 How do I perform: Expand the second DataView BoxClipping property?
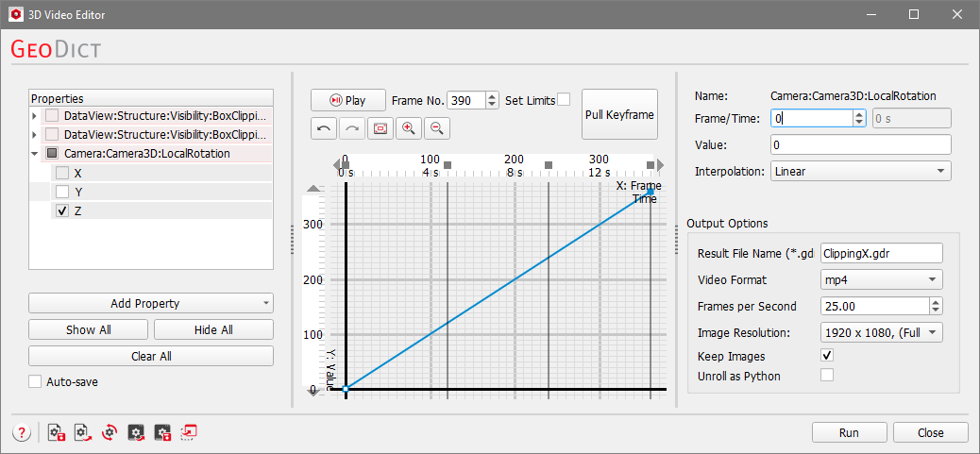coord(34,134)
